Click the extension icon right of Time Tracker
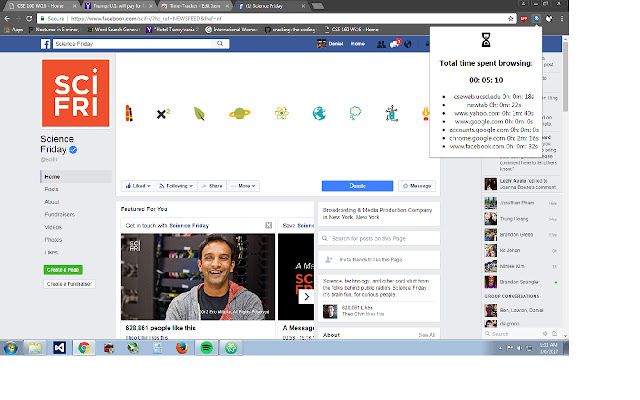The image size is (640, 400). [549, 18]
